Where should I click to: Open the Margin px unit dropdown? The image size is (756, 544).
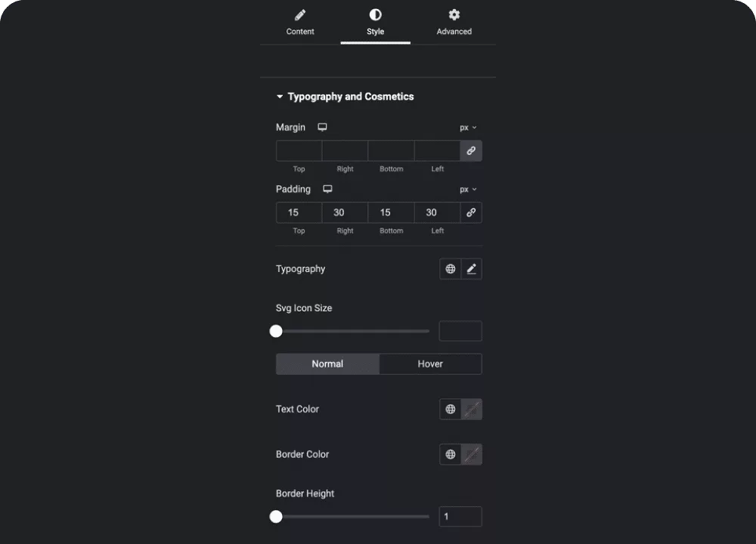(468, 128)
